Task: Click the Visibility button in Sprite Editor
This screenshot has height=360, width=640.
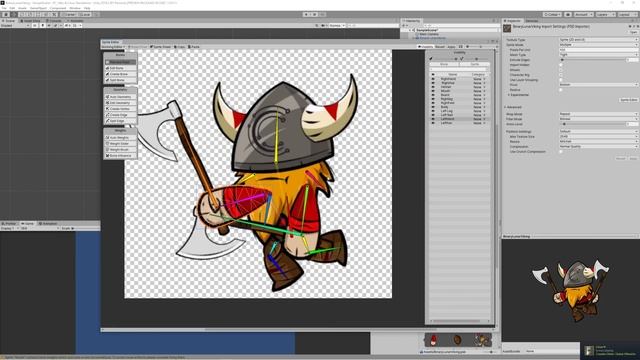Action: tap(426, 47)
